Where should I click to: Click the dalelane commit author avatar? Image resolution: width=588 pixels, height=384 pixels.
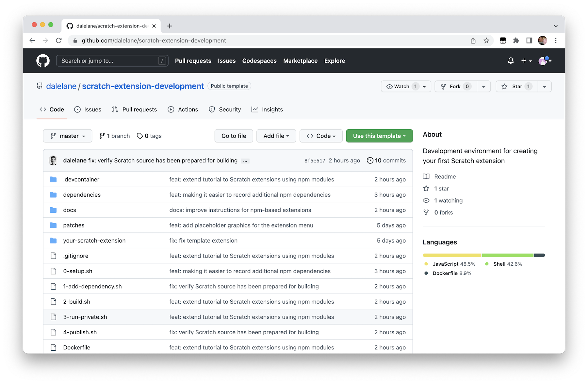click(53, 160)
